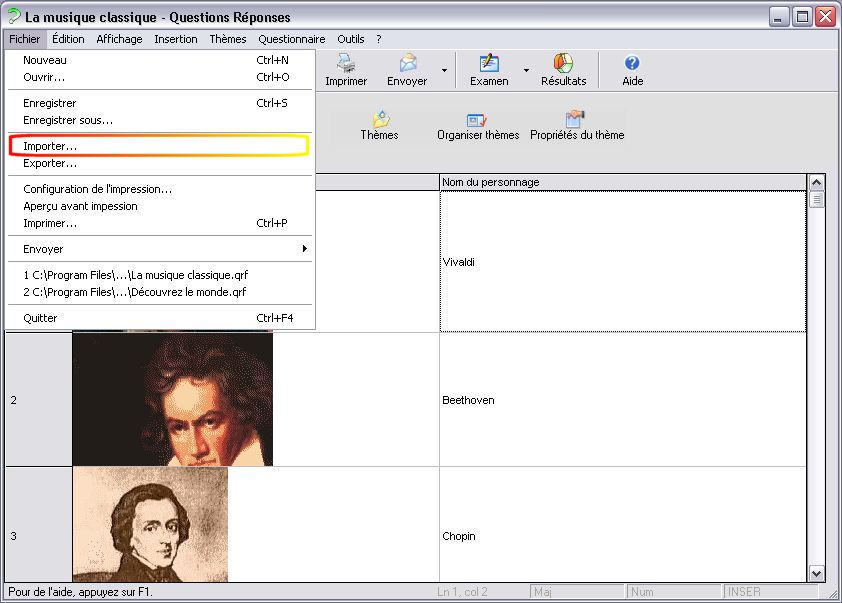Open the Fichier menu
The image size is (842, 603).
[25, 39]
